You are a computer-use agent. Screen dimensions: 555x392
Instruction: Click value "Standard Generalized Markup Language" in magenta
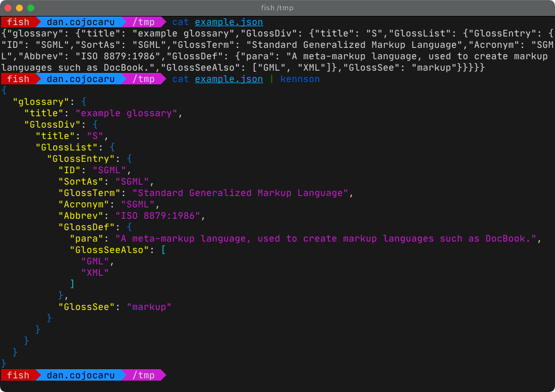pos(240,193)
